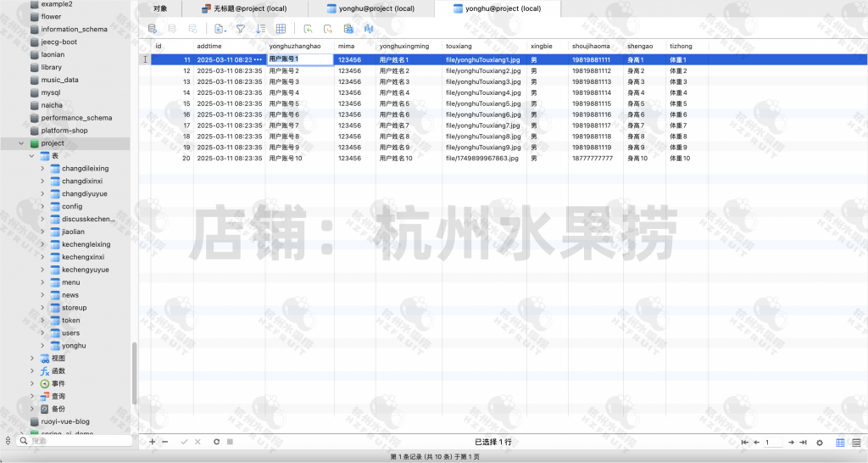The width and height of the screenshot is (868, 463).
Task: Select the kechengxinxi table in tree
Action: [82, 257]
